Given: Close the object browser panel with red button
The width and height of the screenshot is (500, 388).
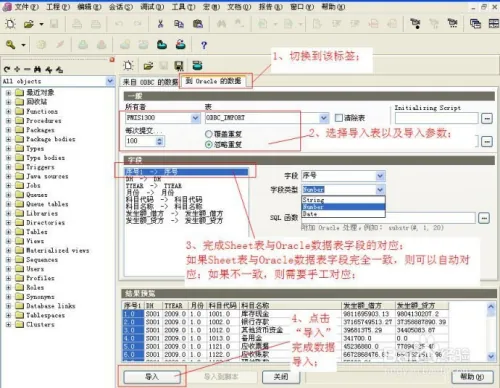Looking at the screenshot, I should tap(112, 60).
